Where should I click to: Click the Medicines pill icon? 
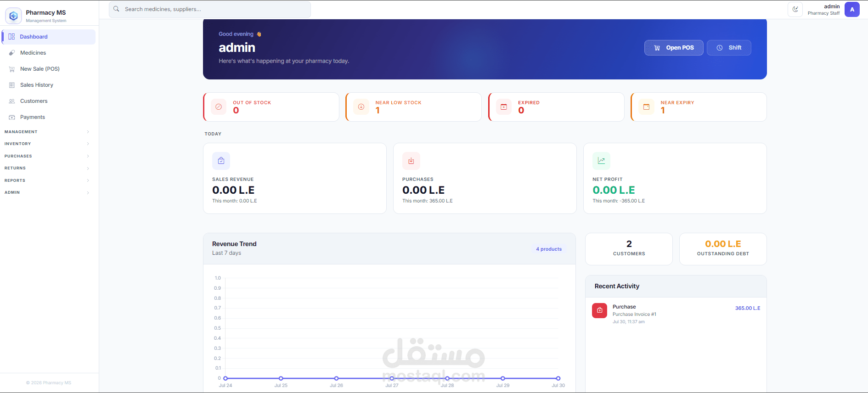tap(12, 53)
